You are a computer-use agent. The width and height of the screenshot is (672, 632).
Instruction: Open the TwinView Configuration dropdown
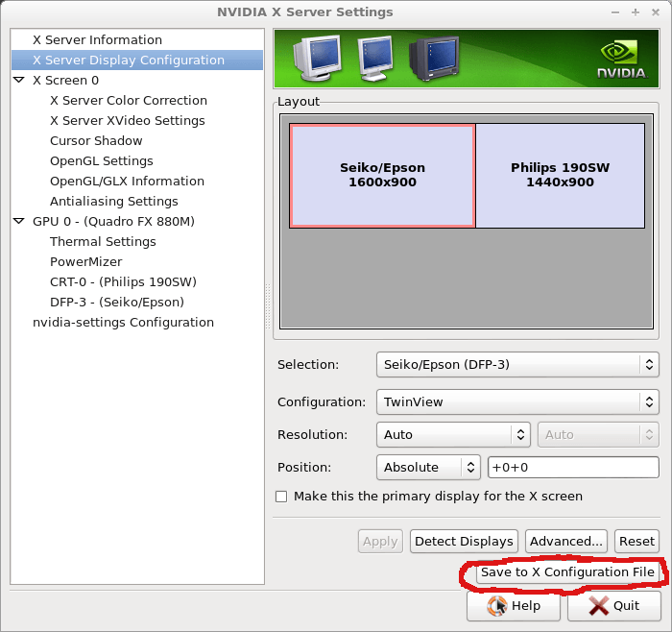tap(517, 402)
